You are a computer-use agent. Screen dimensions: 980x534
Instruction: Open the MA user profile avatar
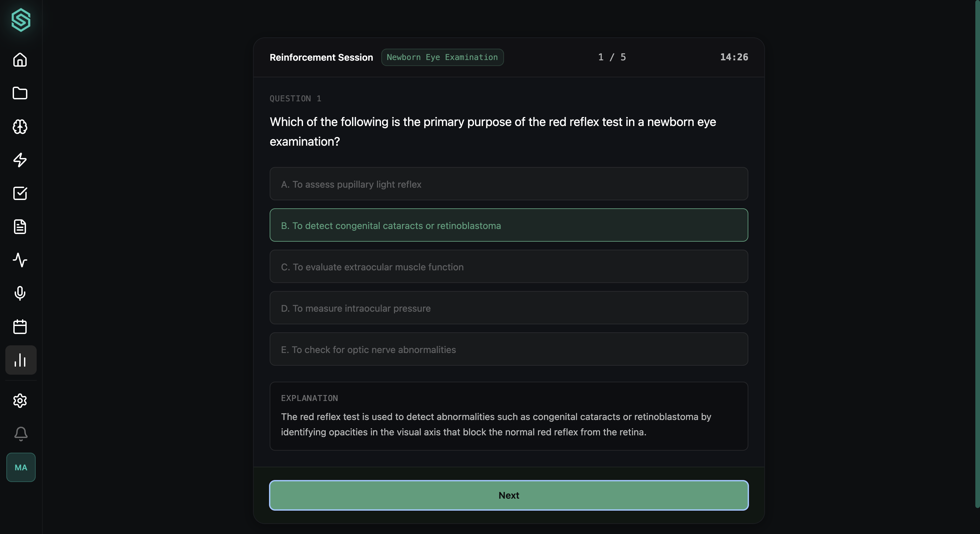(21, 467)
